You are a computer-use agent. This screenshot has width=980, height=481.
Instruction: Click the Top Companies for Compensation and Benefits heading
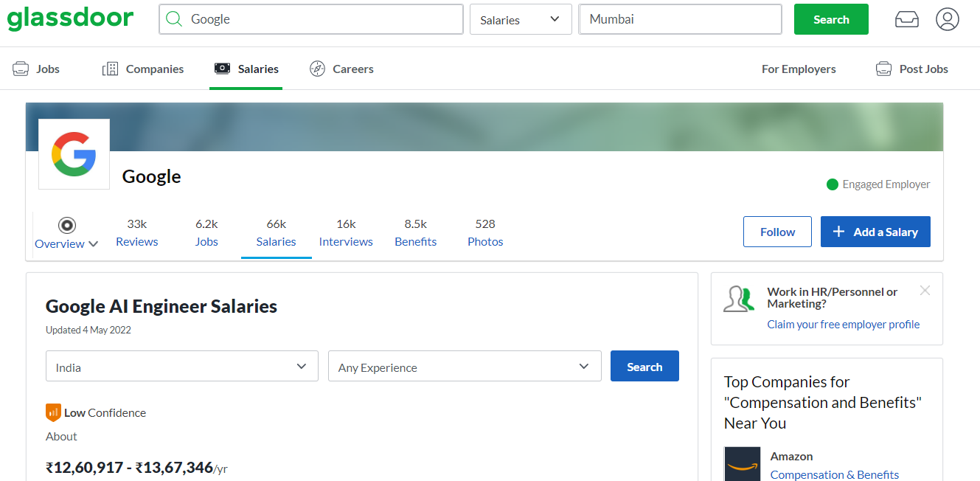point(823,402)
